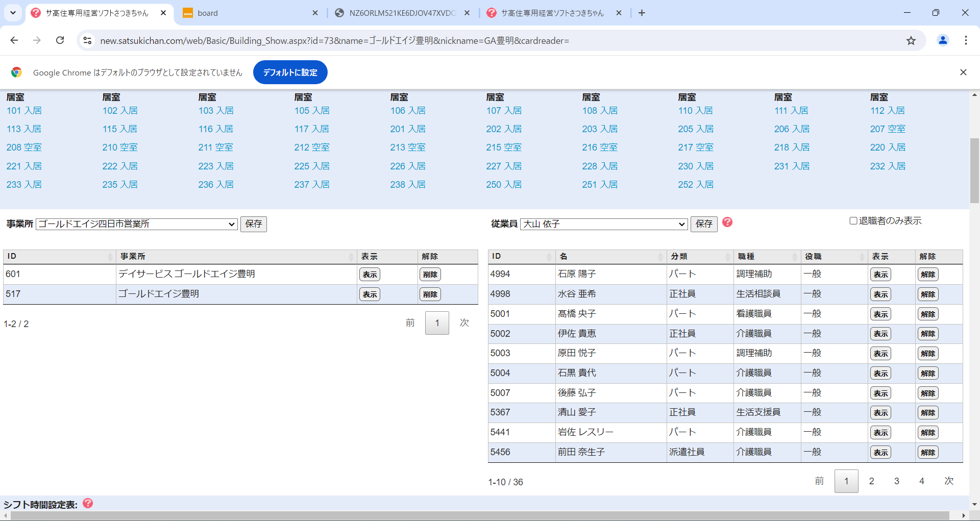980x521 pixels.
Task: Open site information icon in address bar
Action: (87, 40)
